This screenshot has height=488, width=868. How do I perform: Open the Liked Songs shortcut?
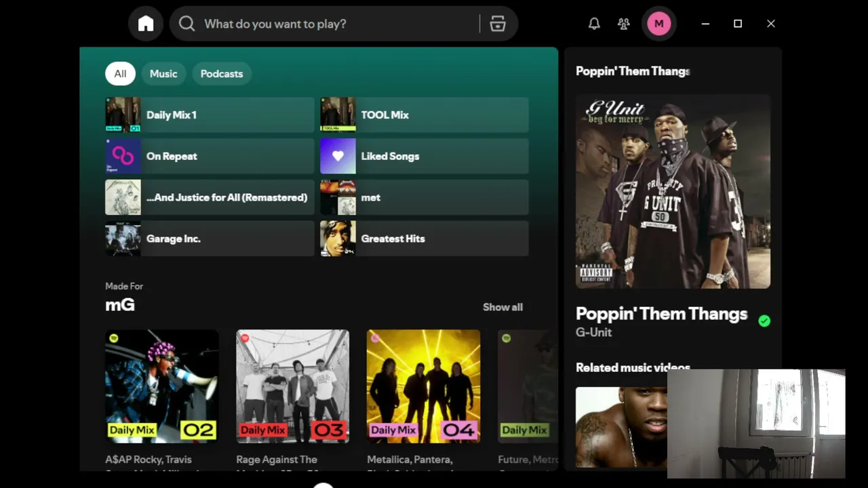coord(425,157)
